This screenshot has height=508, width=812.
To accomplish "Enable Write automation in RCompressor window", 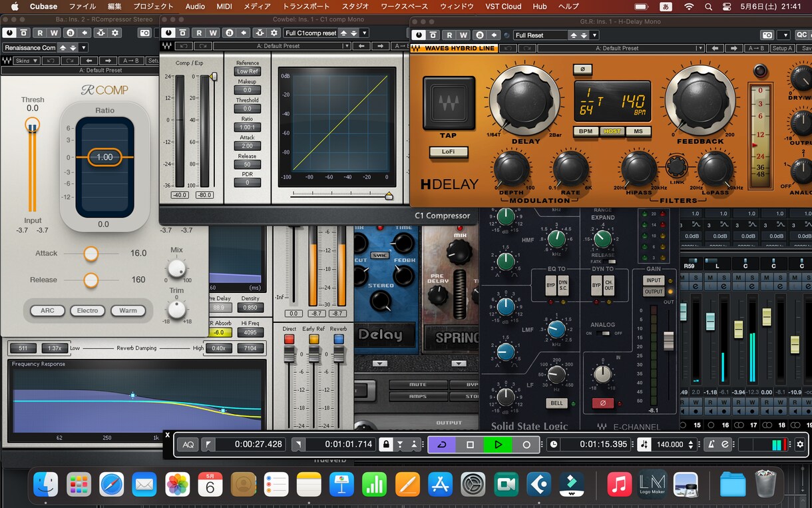I will [x=55, y=33].
